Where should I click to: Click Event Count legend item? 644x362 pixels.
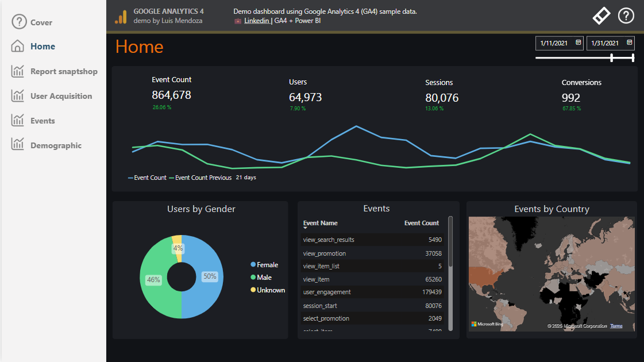(148, 178)
